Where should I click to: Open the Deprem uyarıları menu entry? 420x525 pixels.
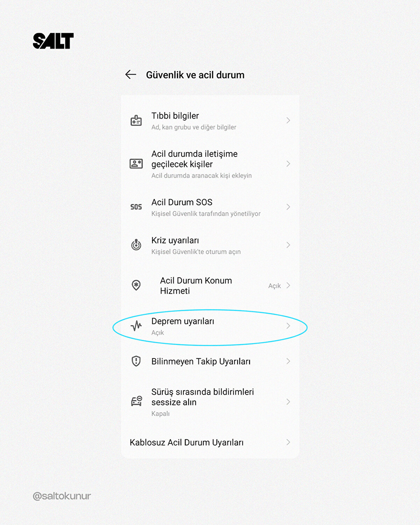183,321
